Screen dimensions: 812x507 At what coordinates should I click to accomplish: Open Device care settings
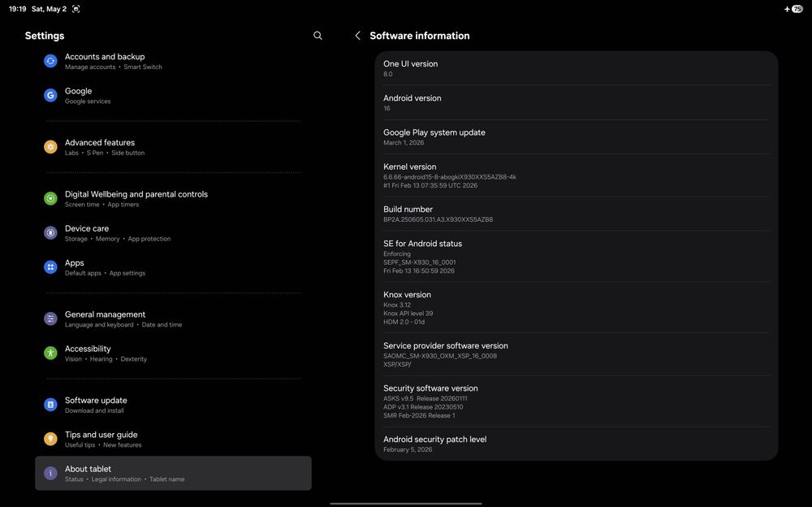point(174,232)
